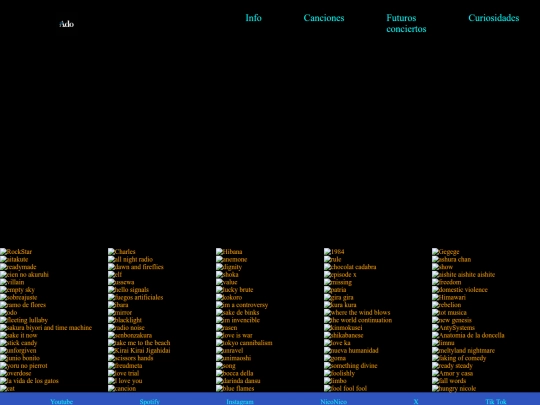Click the Hibana song image
The height and width of the screenshot is (405, 540).
(229, 252)
